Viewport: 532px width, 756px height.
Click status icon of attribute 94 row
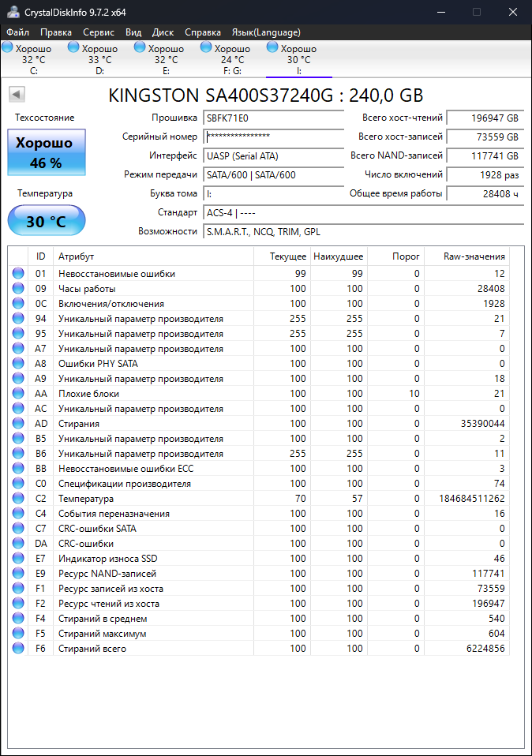[18, 318]
